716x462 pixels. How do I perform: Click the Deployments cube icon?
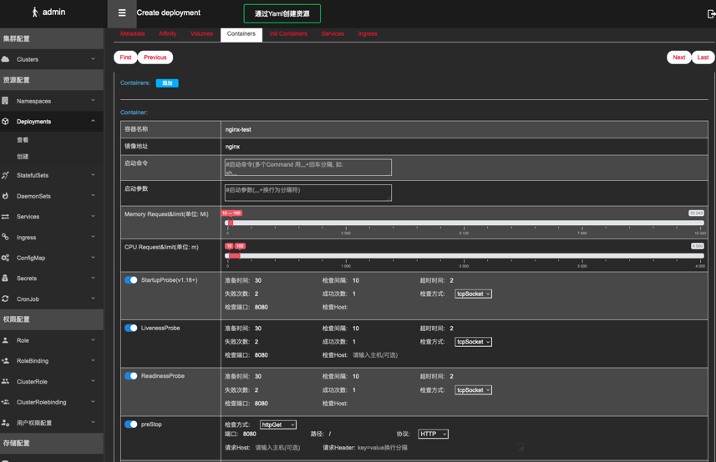5,121
